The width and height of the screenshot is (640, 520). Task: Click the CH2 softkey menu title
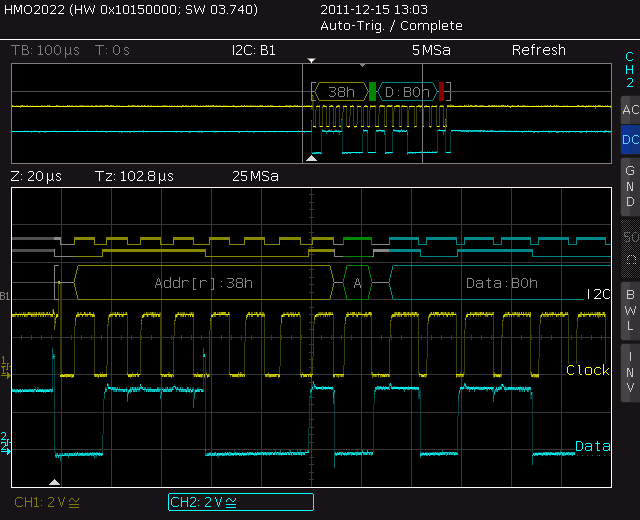pyautogui.click(x=630, y=69)
